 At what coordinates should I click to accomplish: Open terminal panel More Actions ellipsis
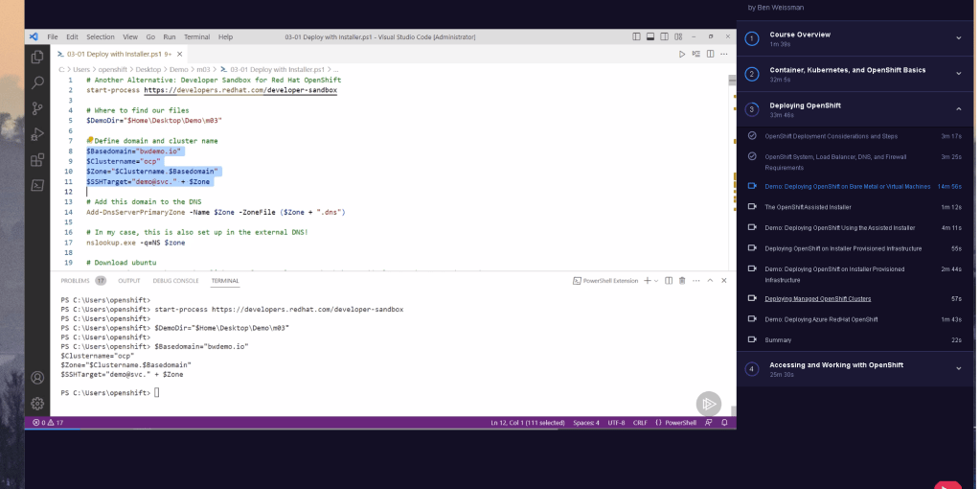695,281
